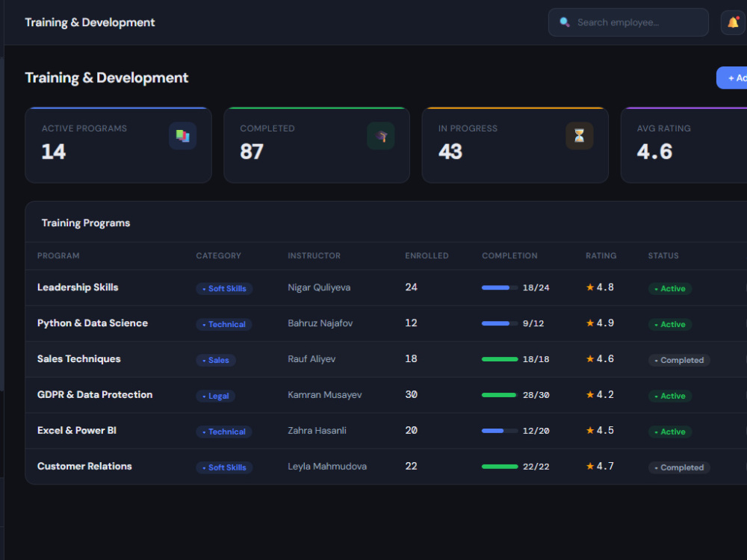Screen dimensions: 747x560
Task: Open the Active Programs stat card
Action: click(118, 146)
